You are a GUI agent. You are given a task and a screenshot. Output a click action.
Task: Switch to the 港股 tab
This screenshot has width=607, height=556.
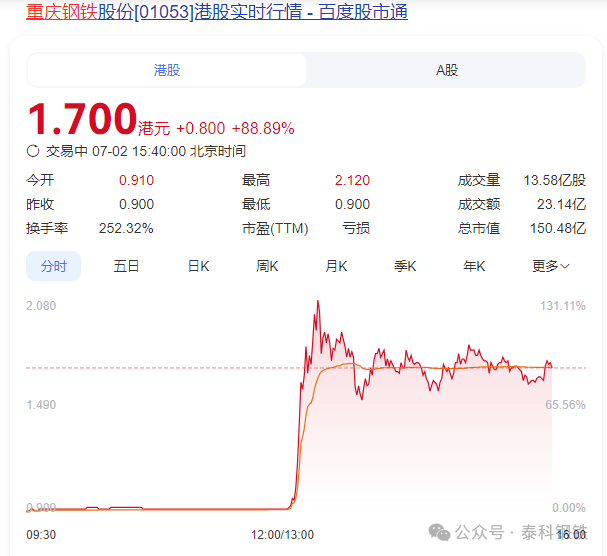[x=167, y=70]
